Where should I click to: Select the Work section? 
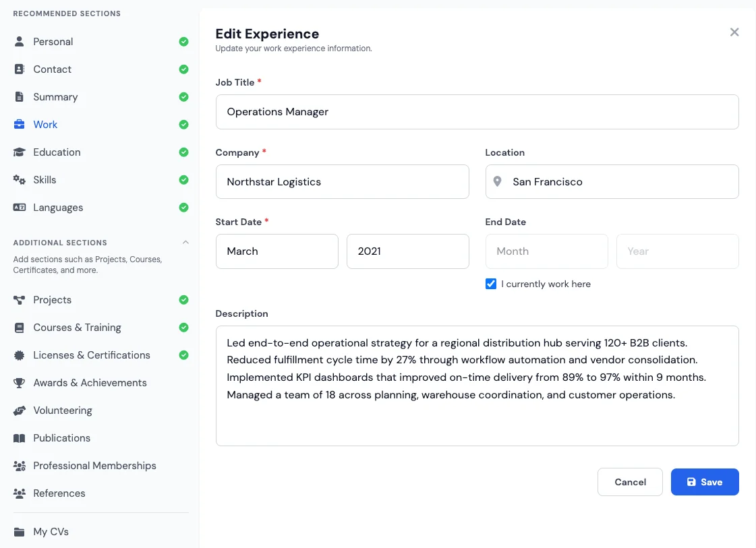point(100,124)
